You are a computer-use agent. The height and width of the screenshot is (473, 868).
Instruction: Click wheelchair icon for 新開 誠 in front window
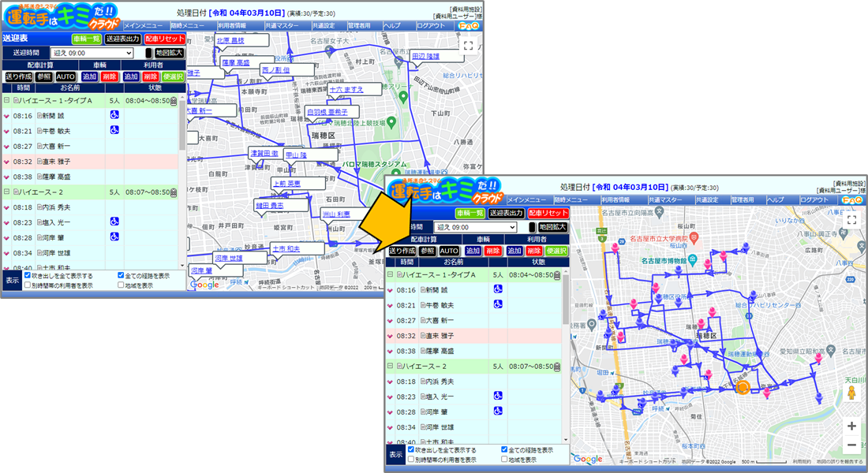[x=498, y=289]
